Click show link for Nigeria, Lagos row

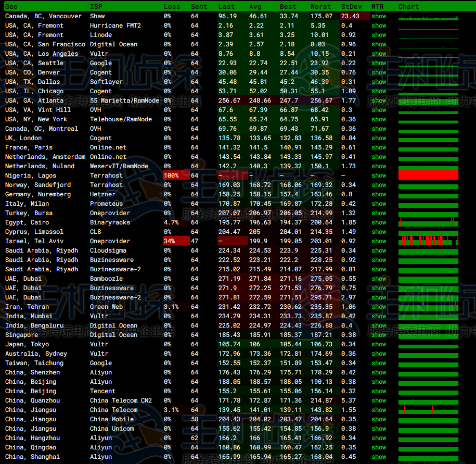click(x=379, y=175)
